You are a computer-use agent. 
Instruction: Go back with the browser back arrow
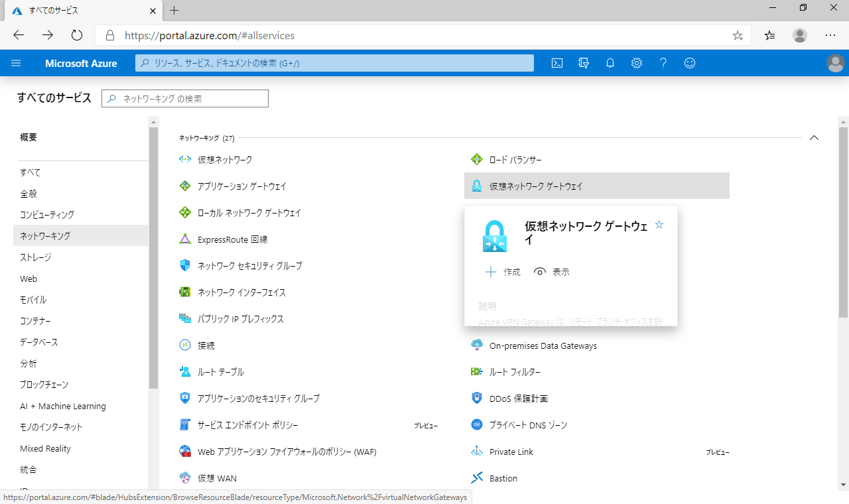19,36
